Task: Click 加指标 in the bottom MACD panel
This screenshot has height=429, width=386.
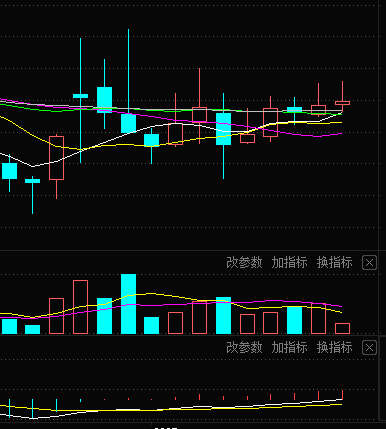Action: 289,348
